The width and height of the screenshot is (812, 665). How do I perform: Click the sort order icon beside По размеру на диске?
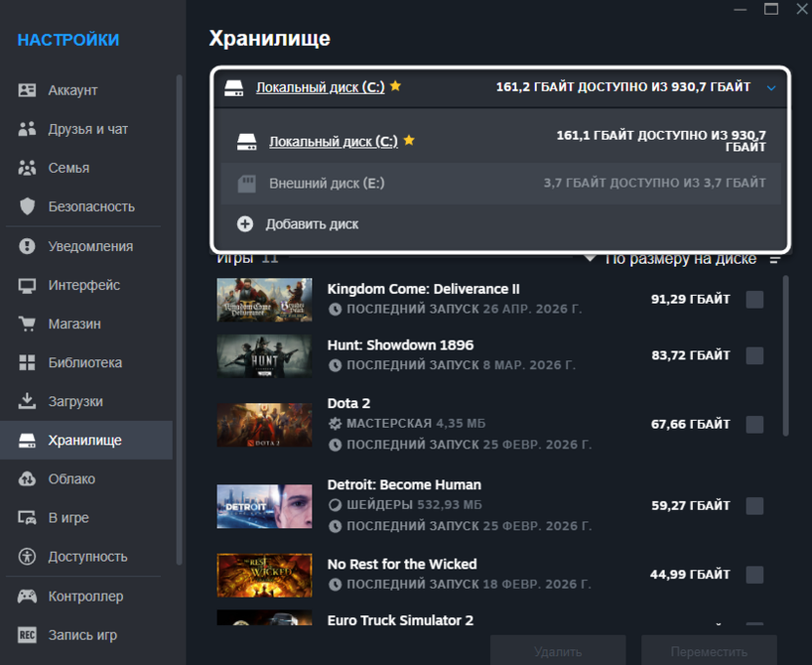(775, 259)
